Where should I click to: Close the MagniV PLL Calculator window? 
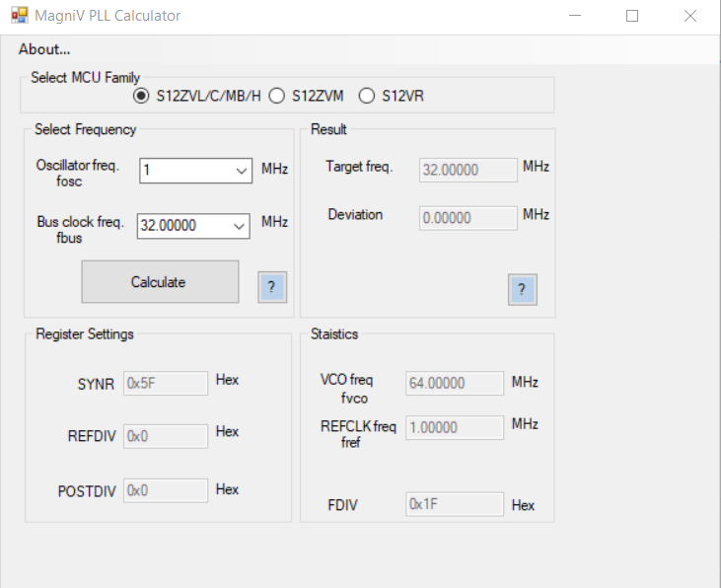click(689, 16)
